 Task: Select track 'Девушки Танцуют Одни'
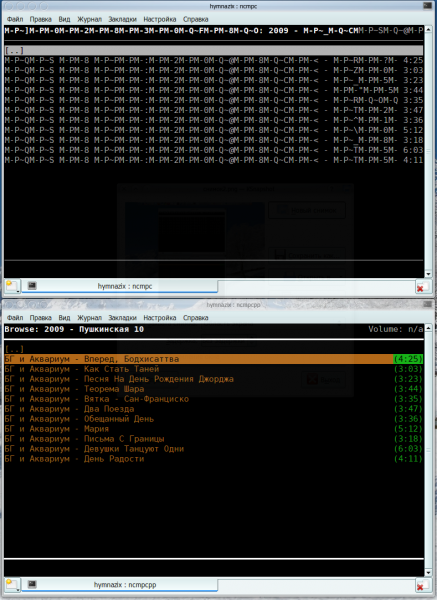pos(214,448)
